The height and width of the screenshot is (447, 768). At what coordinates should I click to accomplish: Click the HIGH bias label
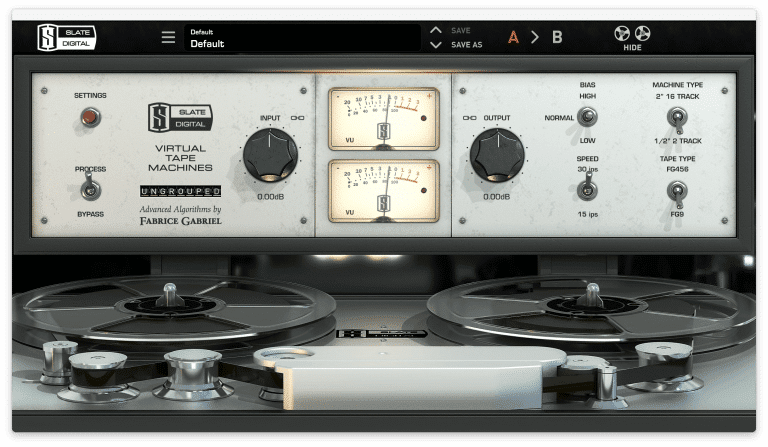[x=587, y=96]
